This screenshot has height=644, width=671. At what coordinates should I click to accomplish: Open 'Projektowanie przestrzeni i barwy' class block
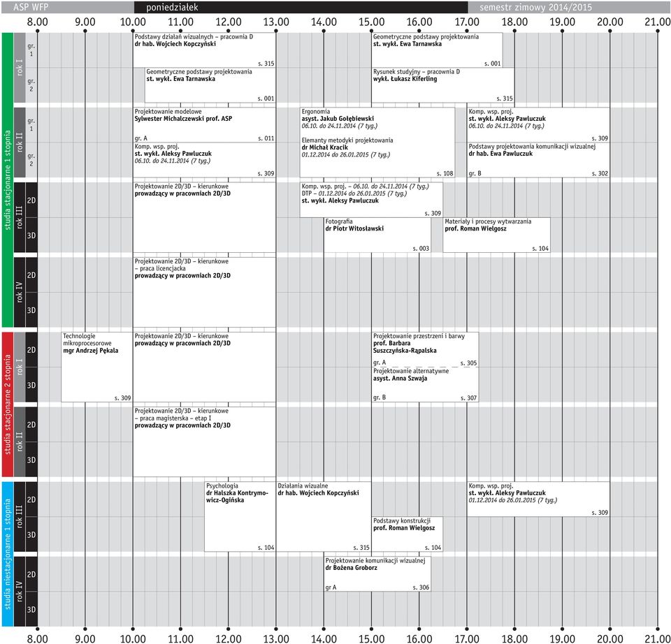click(424, 349)
